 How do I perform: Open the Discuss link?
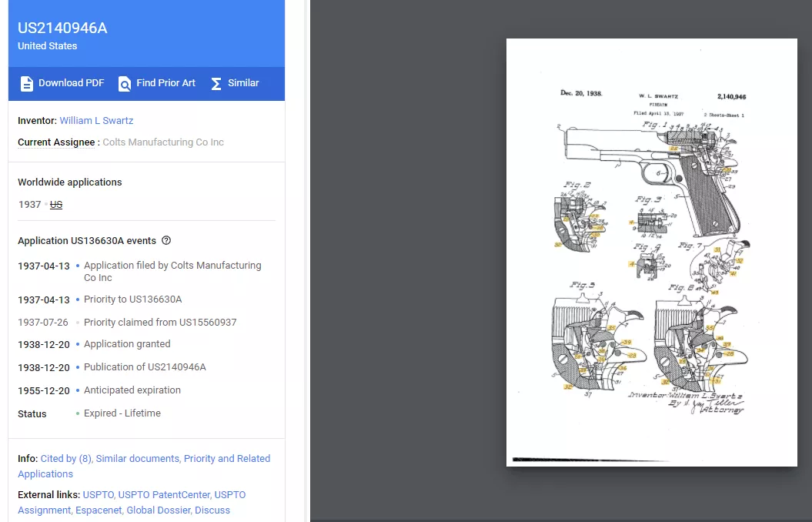coord(212,510)
